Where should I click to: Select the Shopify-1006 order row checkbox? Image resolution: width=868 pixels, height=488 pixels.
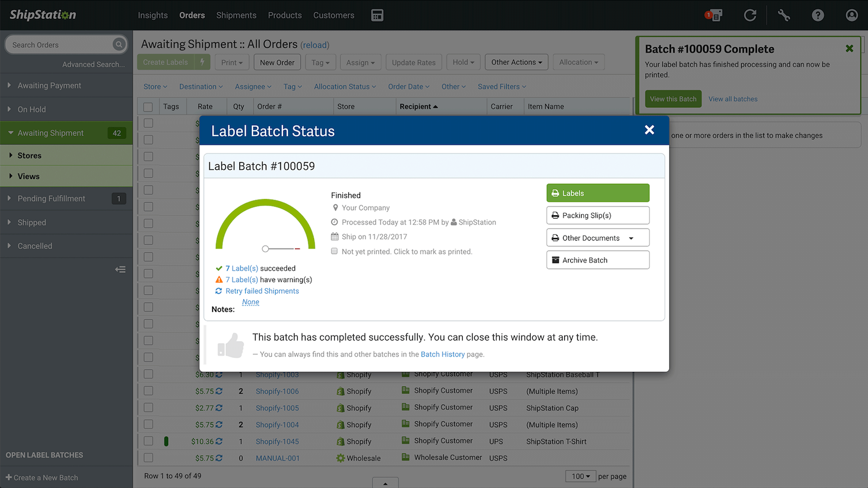[149, 391]
